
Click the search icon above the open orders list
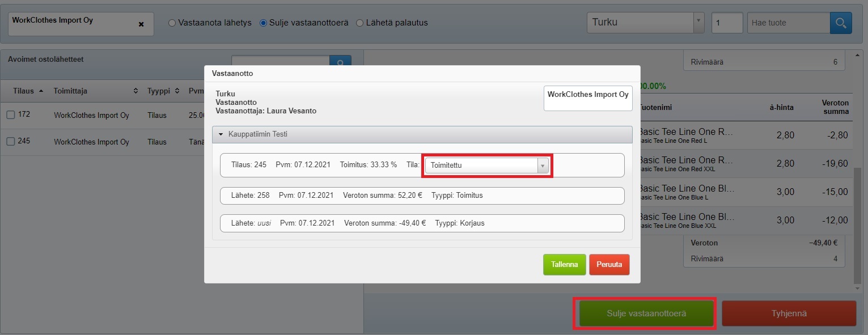click(340, 62)
